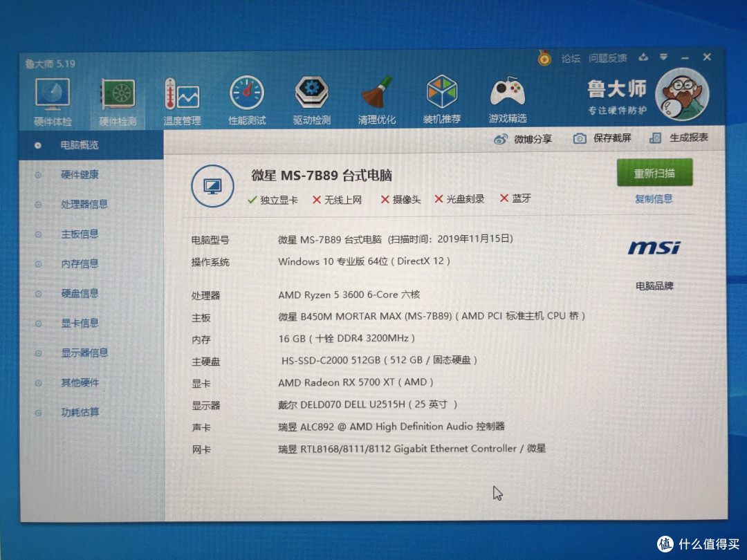This screenshot has width=747, height=560.
Task: Click the 鲁大师 5.19 title text
Action: [x=50, y=64]
